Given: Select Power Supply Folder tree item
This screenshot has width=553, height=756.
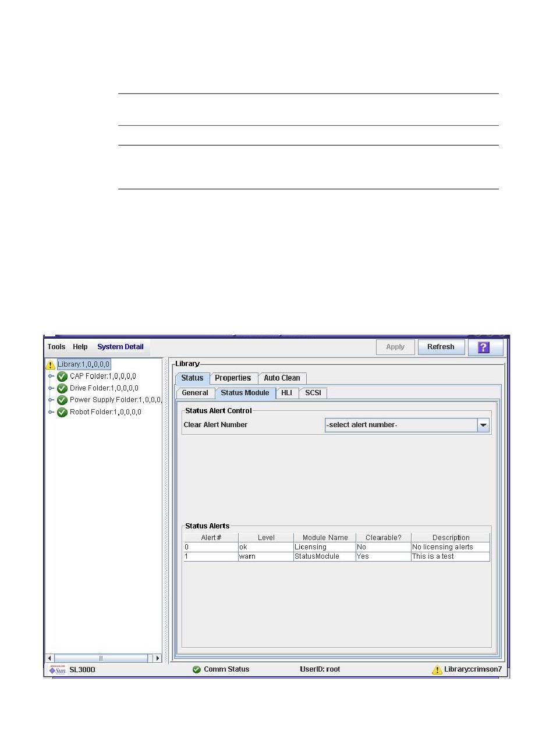Looking at the screenshot, I should tap(115, 400).
